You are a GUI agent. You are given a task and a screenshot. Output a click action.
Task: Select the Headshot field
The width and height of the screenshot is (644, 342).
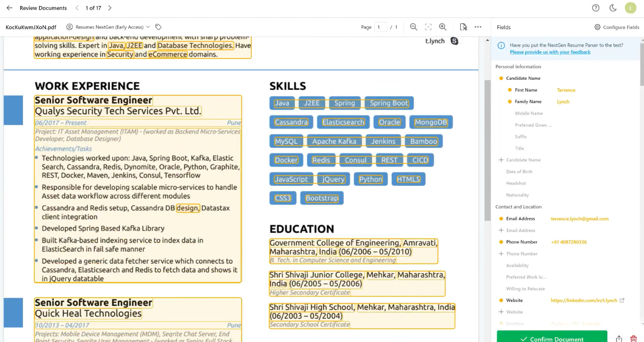pos(516,183)
